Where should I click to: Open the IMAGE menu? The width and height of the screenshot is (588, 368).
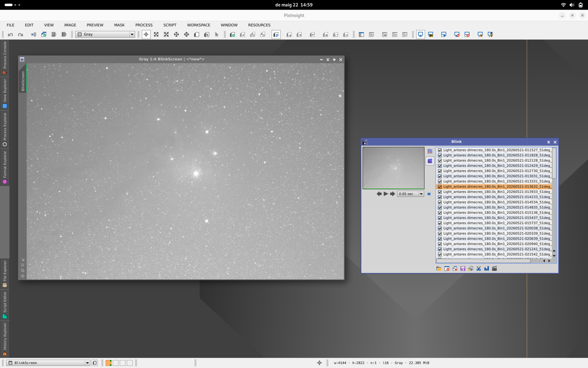pos(70,25)
